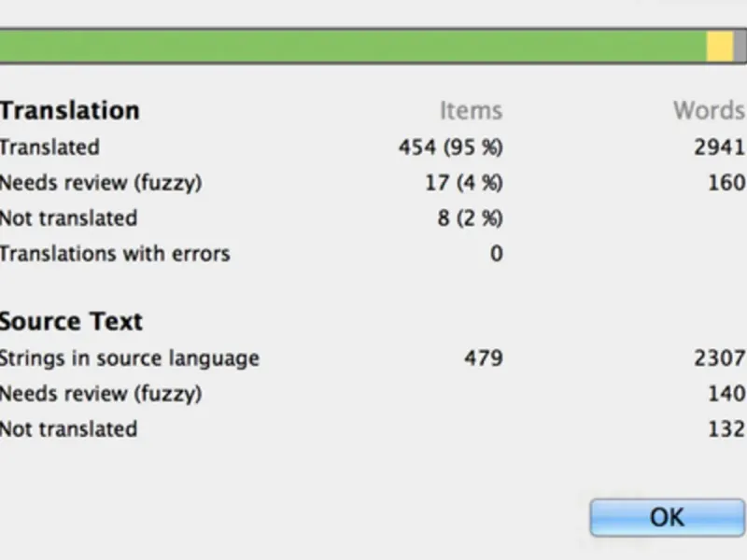Click the 132 not translated words value
Image resolution: width=747 pixels, height=560 pixels.
coord(726,429)
